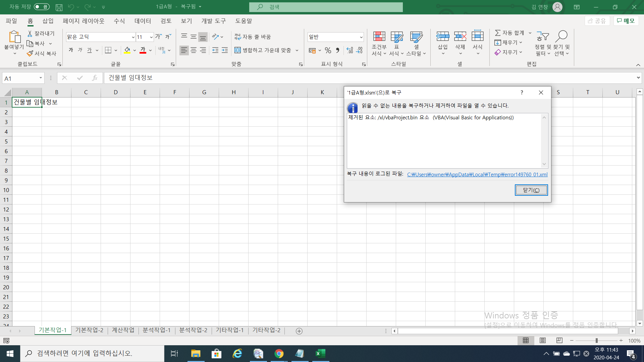Click the percent style icon

coord(328,50)
